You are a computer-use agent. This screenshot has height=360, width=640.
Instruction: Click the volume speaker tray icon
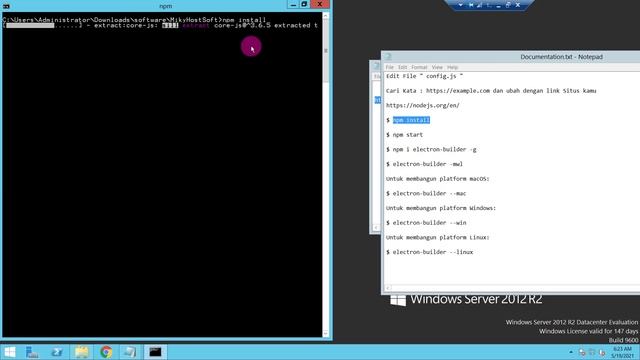click(602, 352)
